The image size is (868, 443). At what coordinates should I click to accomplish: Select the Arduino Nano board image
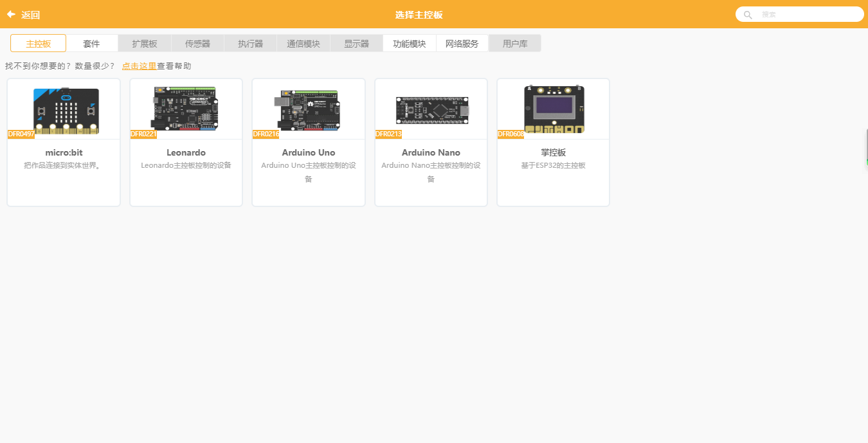pyautogui.click(x=432, y=110)
